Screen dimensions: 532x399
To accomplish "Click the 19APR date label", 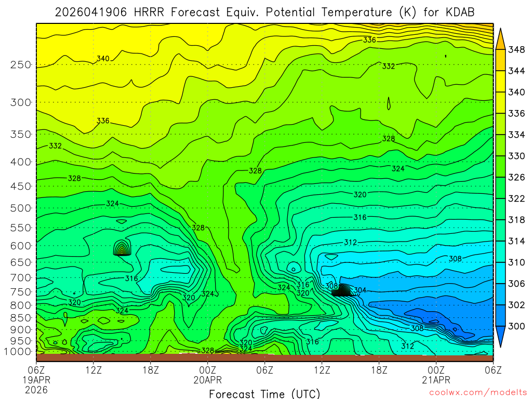I will [x=36, y=380].
